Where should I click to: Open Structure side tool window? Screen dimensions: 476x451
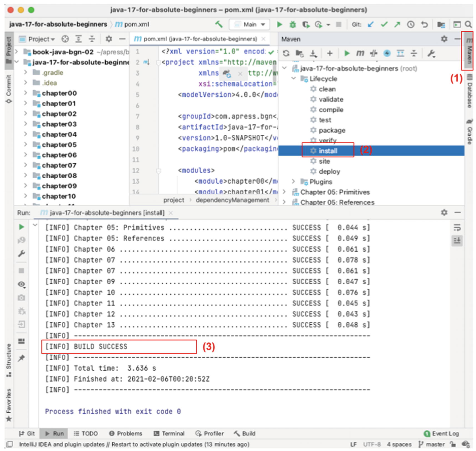[x=9, y=360]
